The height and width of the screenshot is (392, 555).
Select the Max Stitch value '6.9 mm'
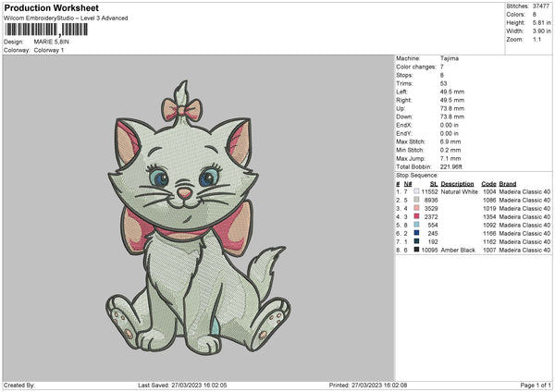coord(450,141)
